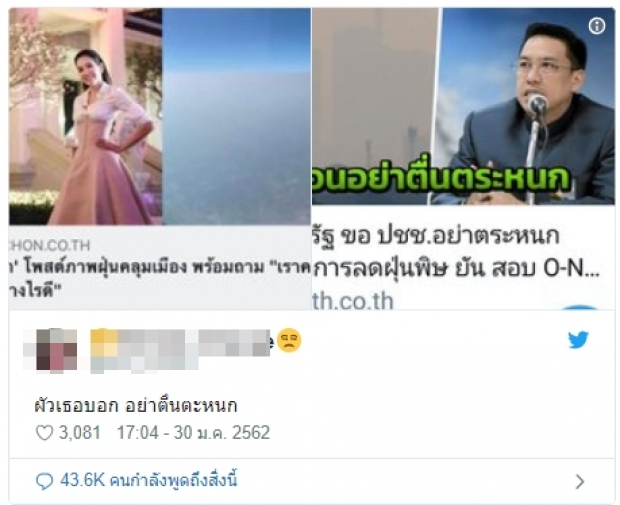The image size is (620, 505).
Task: Open the hazy blue sky photo
Action: (236, 117)
